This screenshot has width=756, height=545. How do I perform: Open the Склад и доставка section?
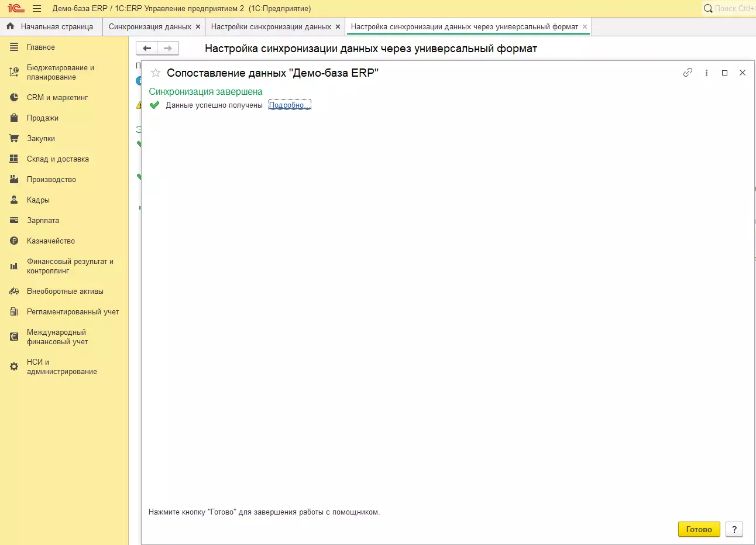coord(58,159)
